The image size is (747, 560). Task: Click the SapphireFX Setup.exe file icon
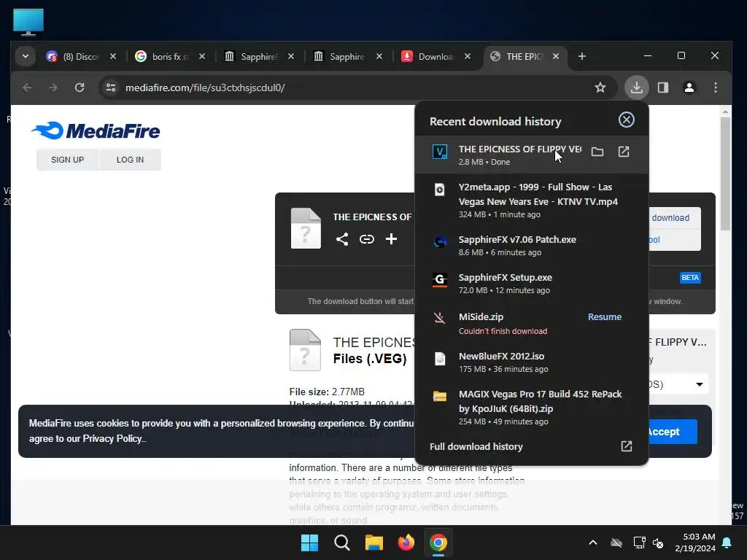click(x=440, y=279)
